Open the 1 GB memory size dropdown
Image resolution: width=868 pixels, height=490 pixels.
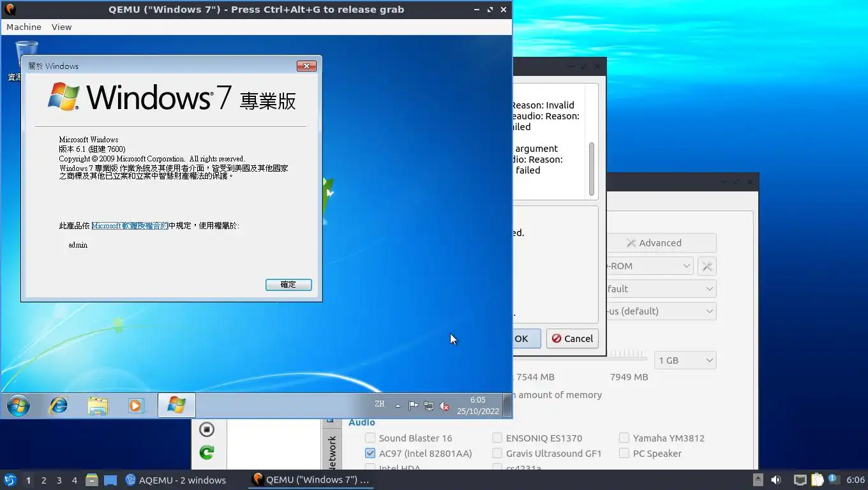(685, 360)
